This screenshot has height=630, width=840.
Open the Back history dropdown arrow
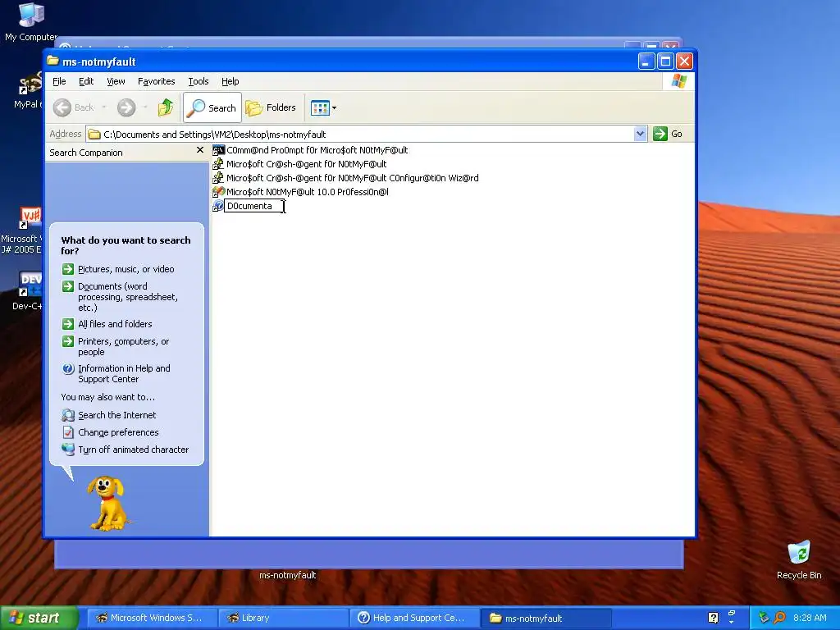pyautogui.click(x=104, y=107)
